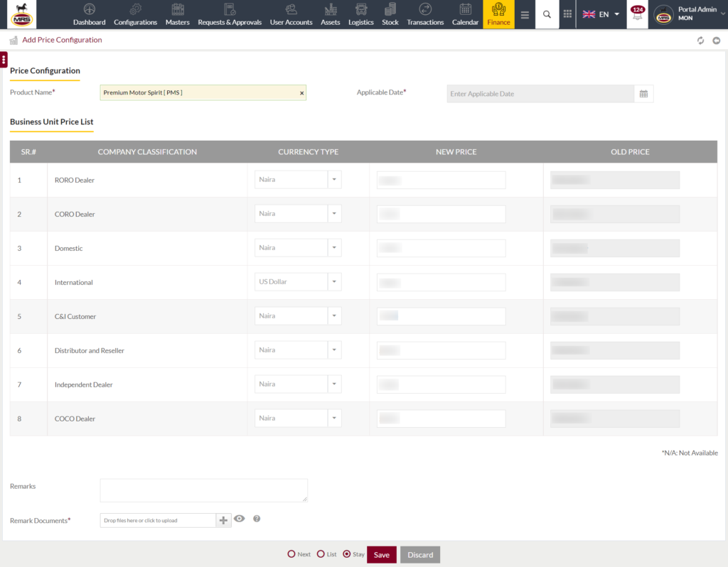
Task: Click the Distributor and Reseller row label
Action: (x=90, y=351)
